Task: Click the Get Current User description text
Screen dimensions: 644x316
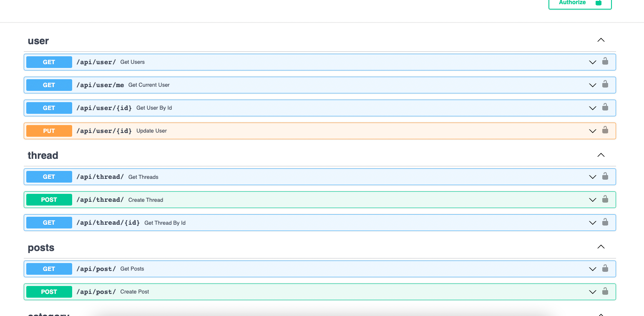Action: 149,85
